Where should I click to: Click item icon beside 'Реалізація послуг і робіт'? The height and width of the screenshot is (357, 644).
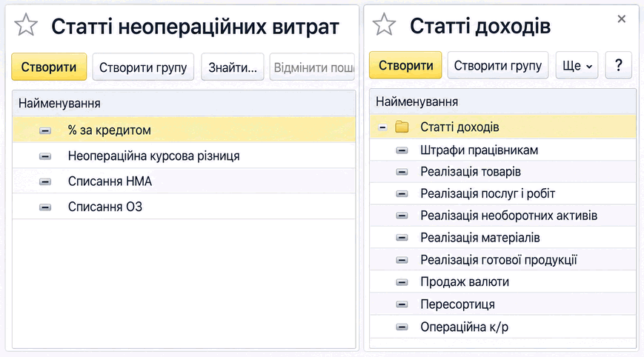(x=402, y=193)
